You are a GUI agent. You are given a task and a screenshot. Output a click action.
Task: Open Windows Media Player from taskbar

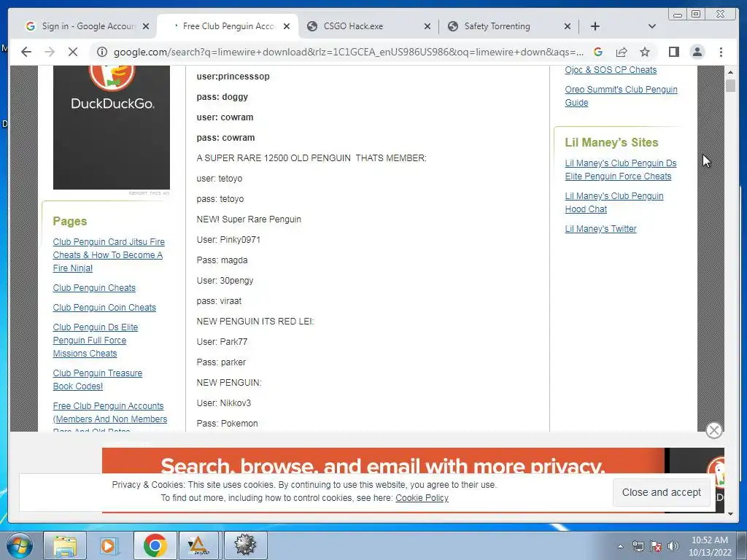point(109,545)
